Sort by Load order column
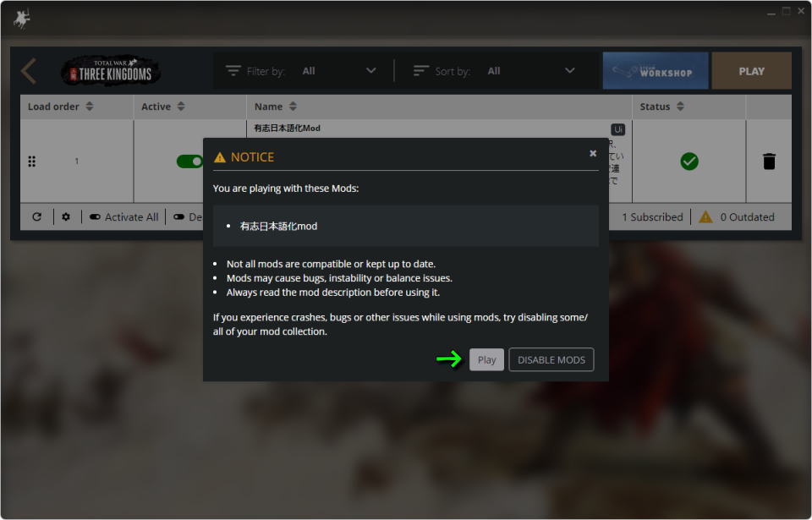 pyautogui.click(x=61, y=107)
